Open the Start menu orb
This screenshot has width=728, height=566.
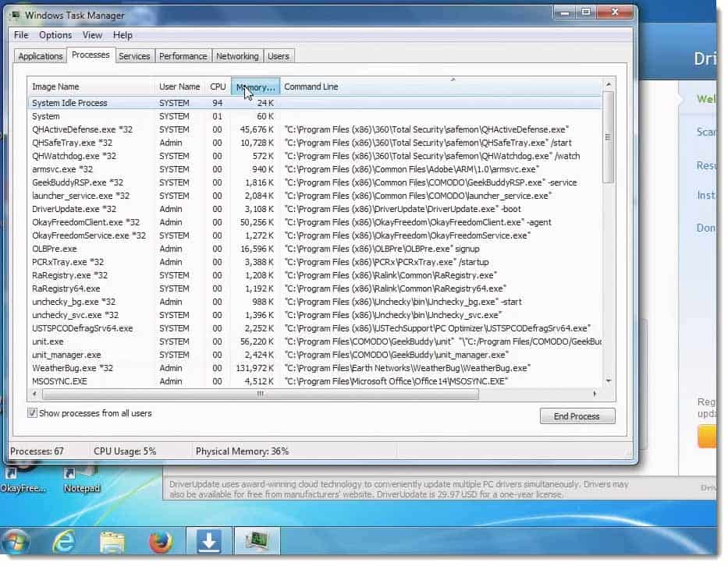coord(16,541)
